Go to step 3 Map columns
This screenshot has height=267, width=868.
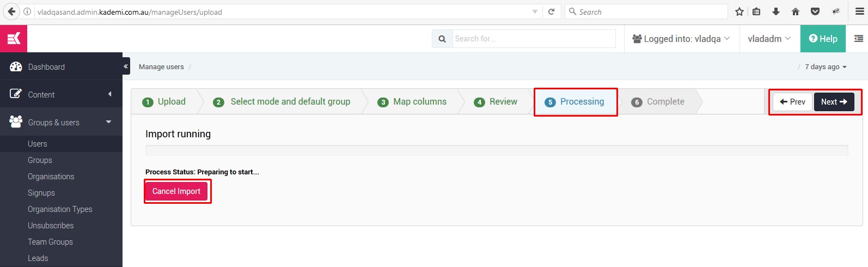click(412, 102)
